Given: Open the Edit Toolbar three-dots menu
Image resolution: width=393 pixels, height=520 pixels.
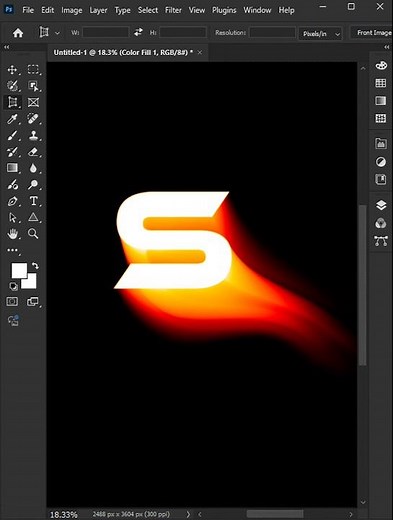Looking at the screenshot, I should [12, 250].
